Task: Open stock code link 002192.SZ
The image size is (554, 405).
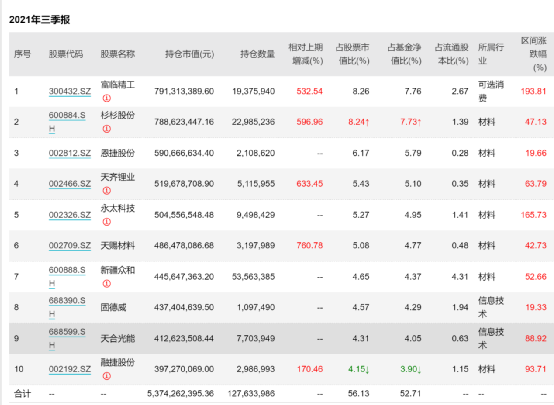Action: pos(70,369)
